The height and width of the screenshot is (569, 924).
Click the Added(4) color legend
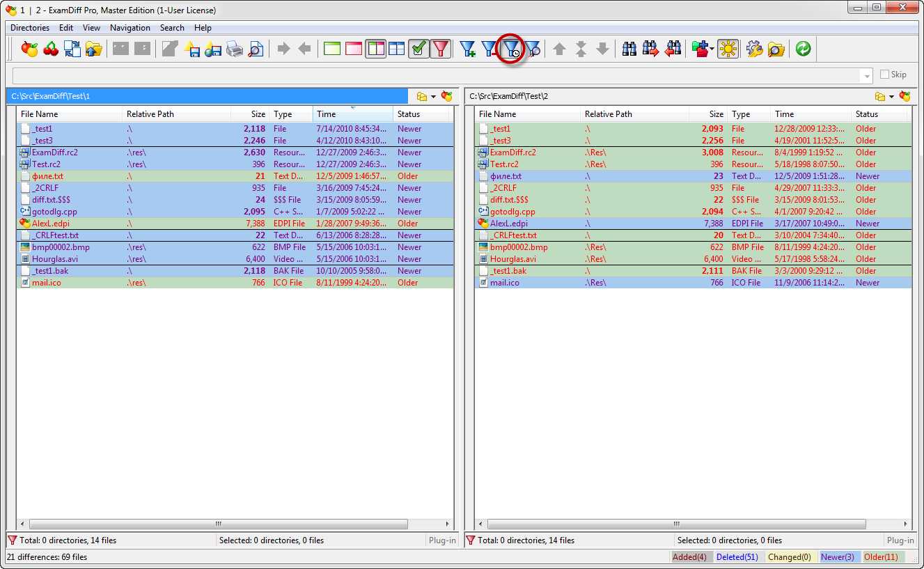692,557
